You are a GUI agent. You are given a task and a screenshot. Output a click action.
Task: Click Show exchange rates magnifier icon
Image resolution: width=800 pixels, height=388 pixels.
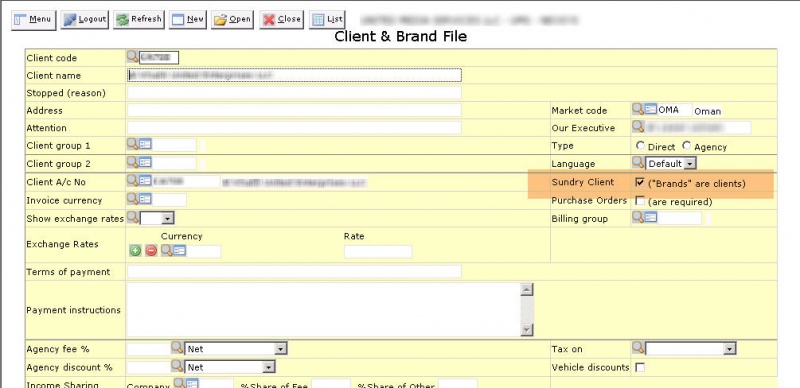pos(132,217)
